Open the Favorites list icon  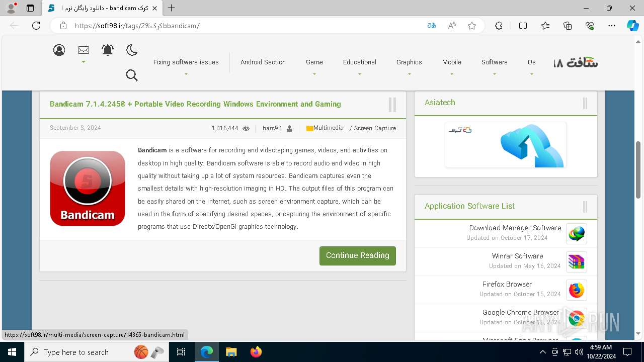click(x=545, y=26)
